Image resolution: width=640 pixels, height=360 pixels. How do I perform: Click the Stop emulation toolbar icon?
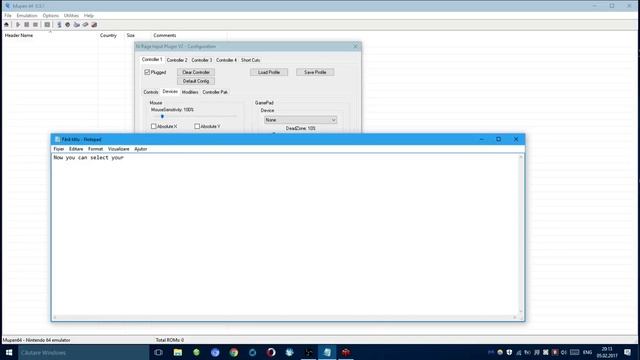click(36, 24)
